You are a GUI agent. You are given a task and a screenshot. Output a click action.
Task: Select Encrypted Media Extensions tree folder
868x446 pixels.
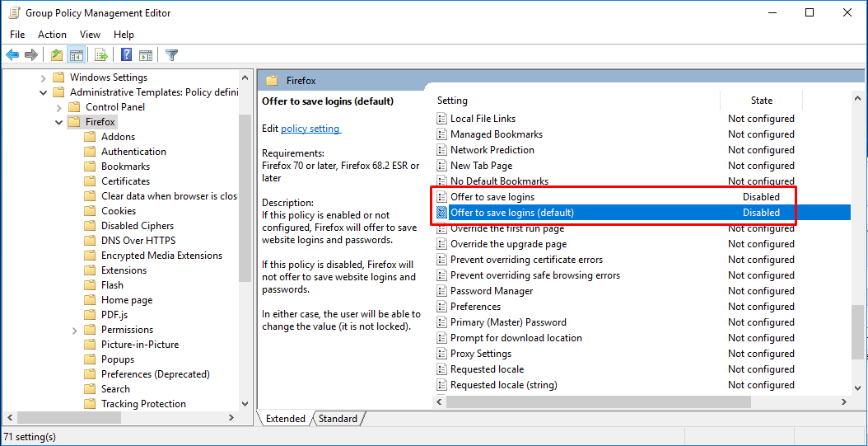coord(161,256)
